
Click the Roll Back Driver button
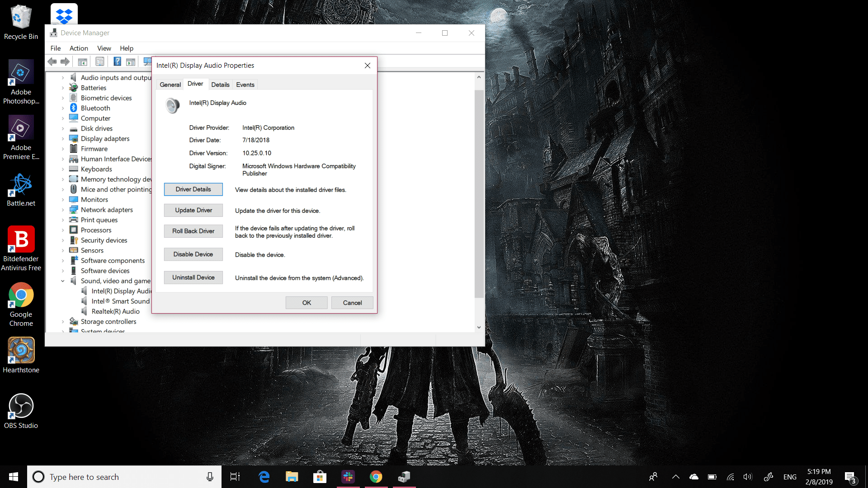193,231
